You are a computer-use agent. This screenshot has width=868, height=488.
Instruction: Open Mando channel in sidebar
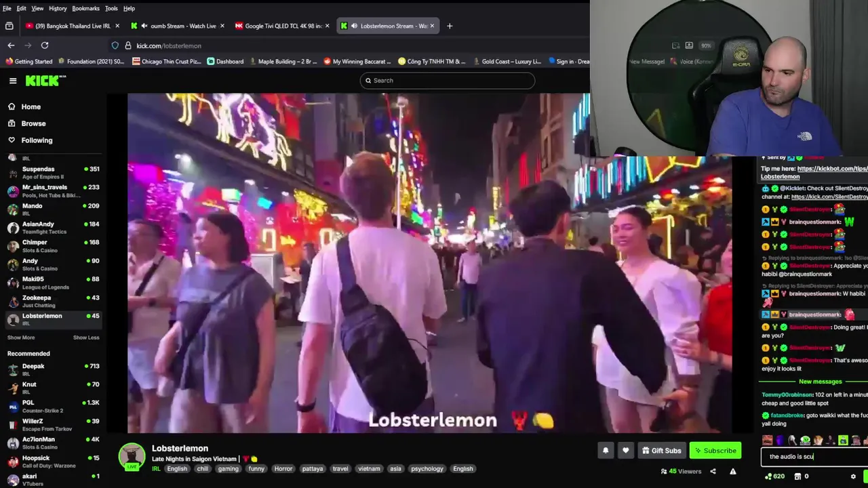pyautogui.click(x=53, y=209)
